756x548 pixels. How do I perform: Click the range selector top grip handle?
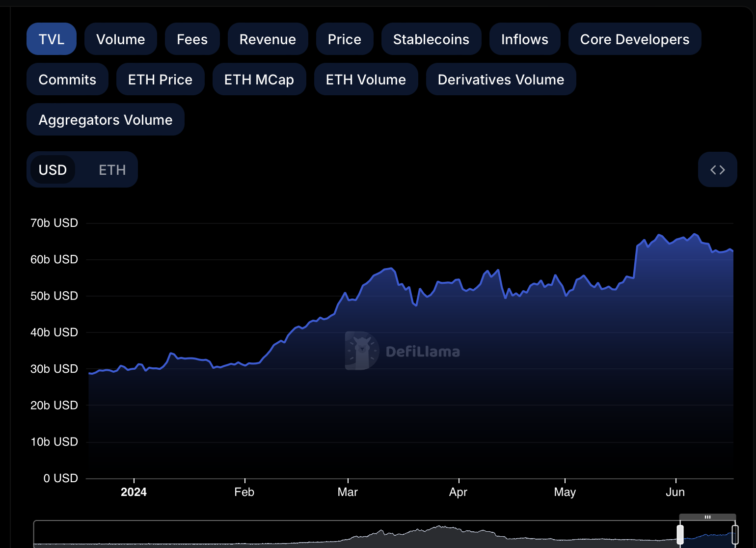coord(707,517)
